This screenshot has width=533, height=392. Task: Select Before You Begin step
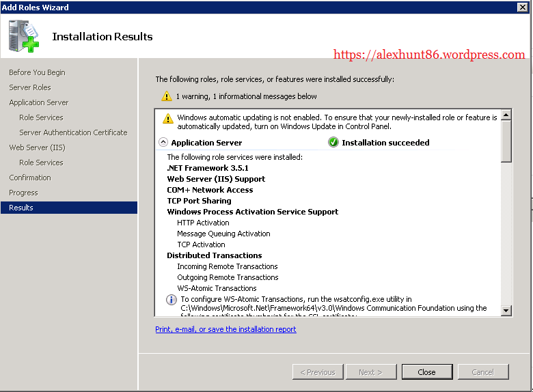37,72
